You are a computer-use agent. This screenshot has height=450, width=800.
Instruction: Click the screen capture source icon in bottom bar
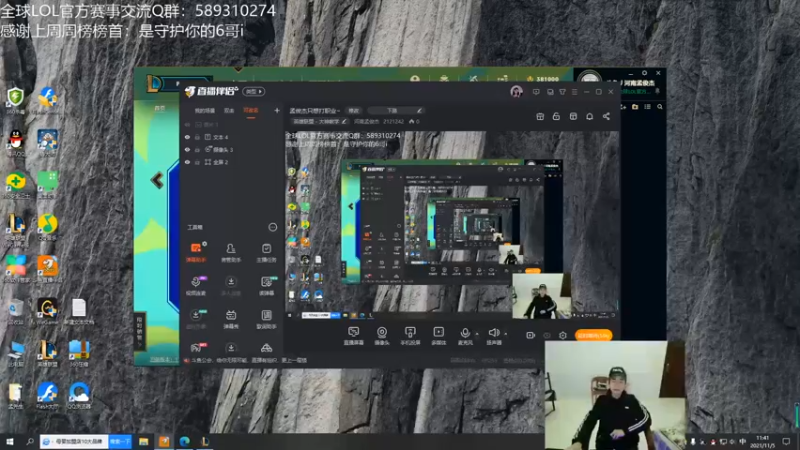pos(353,333)
